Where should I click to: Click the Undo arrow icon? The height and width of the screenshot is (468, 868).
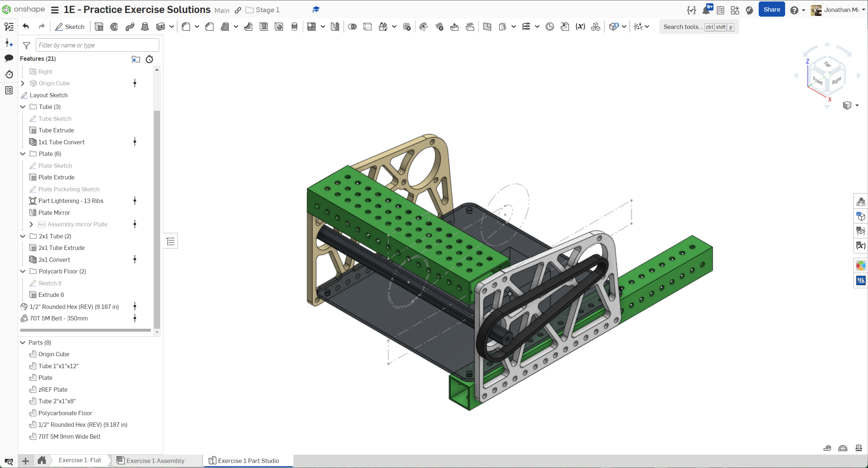26,27
